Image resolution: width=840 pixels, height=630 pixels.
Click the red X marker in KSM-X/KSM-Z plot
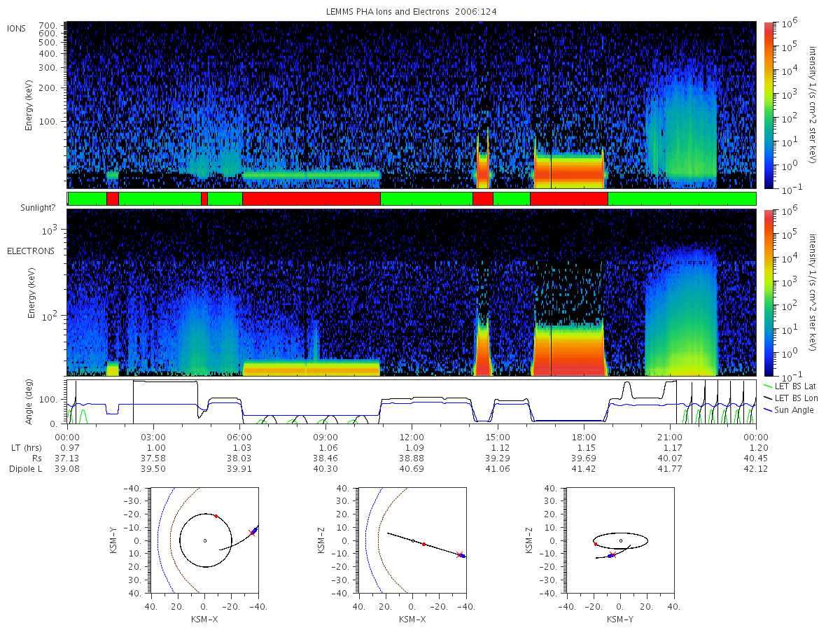(459, 555)
